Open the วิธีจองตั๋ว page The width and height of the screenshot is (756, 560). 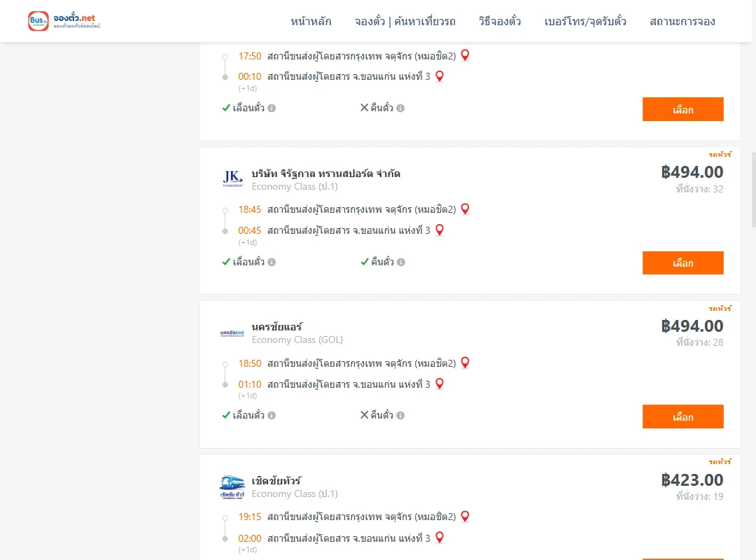(x=500, y=22)
